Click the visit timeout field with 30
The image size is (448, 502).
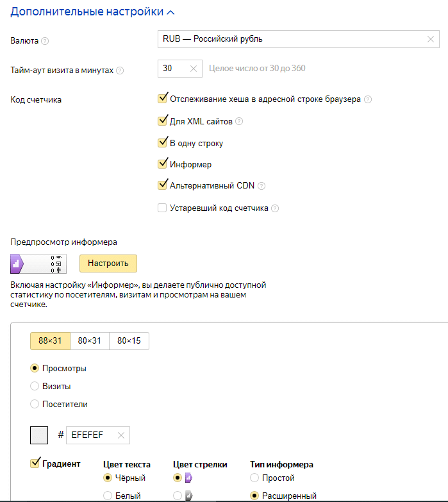tap(180, 69)
